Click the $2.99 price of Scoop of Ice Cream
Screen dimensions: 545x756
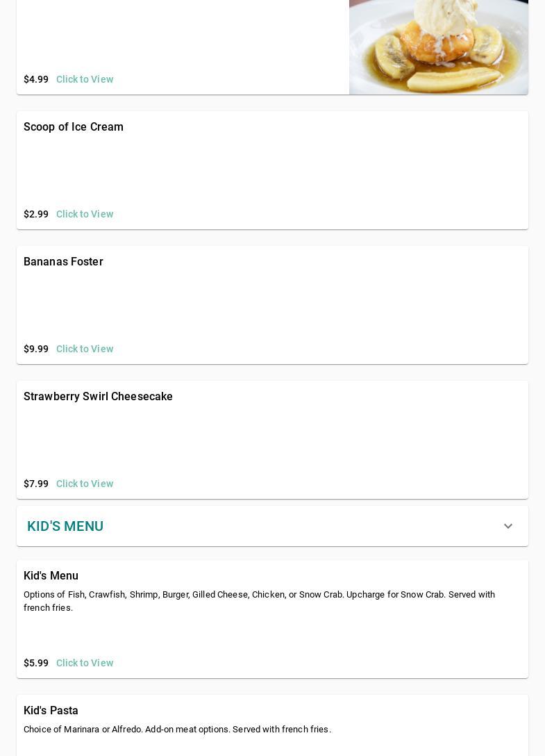(x=36, y=214)
